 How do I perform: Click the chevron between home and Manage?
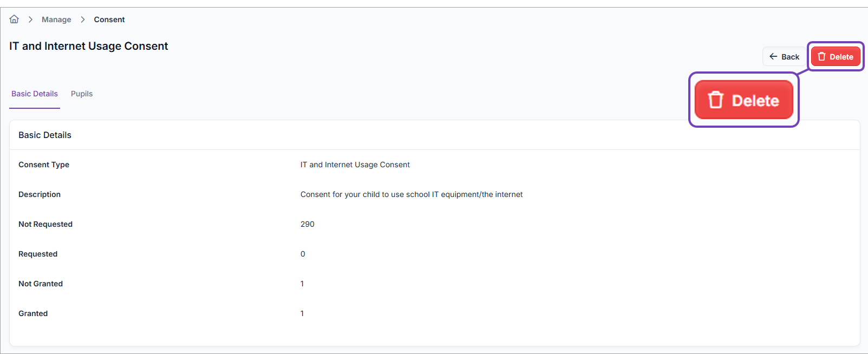pos(30,19)
